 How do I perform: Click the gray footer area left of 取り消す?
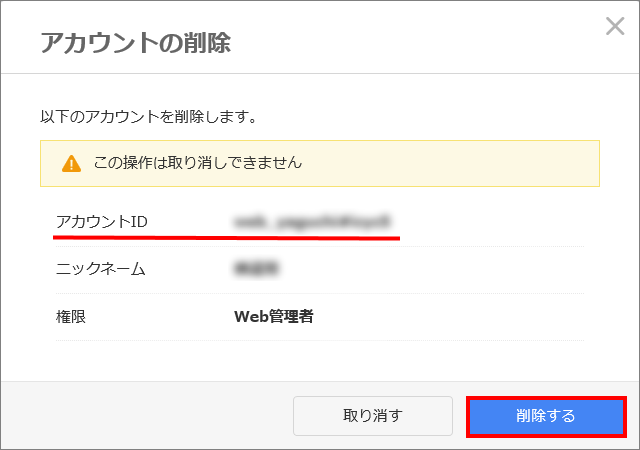[x=147, y=416]
